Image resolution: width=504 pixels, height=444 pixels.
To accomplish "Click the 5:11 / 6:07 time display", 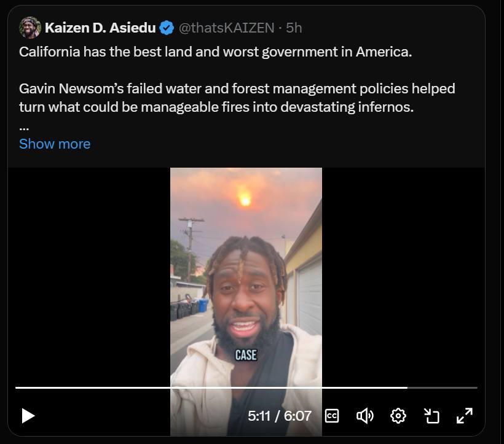I will [279, 416].
